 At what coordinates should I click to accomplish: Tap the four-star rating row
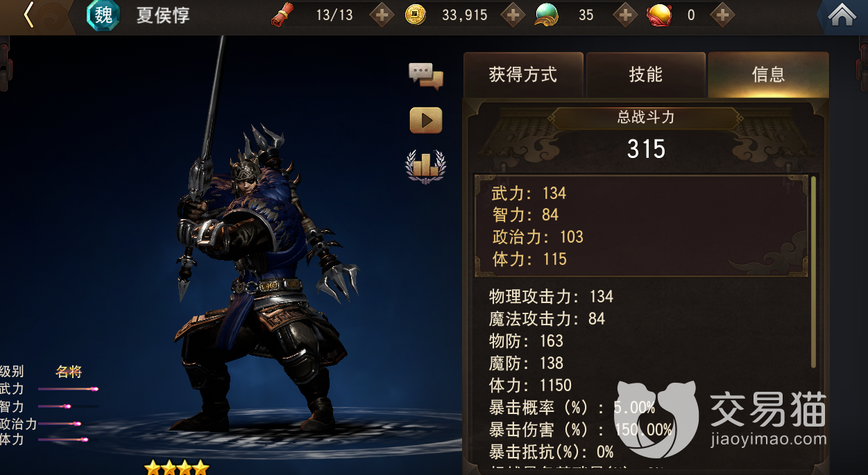tap(176, 467)
